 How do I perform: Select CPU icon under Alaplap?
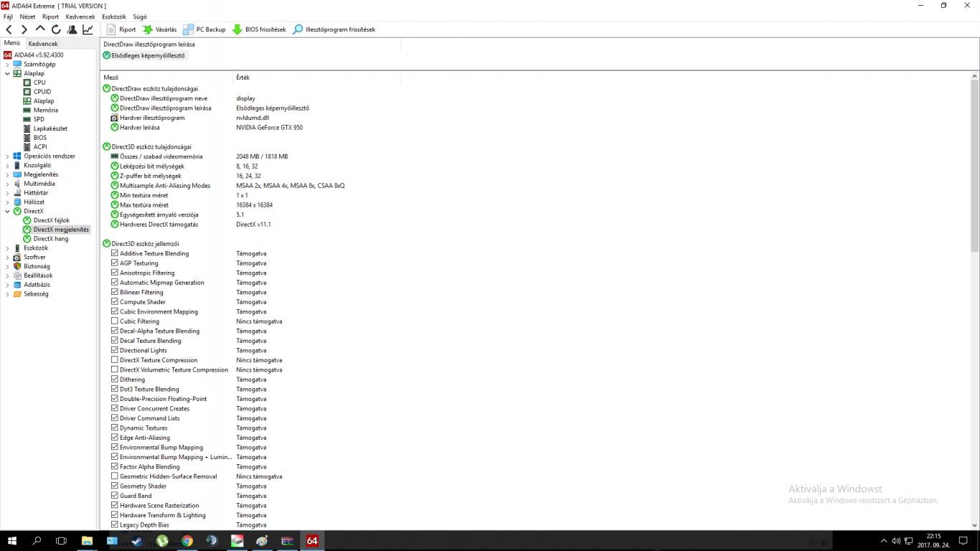click(x=27, y=83)
